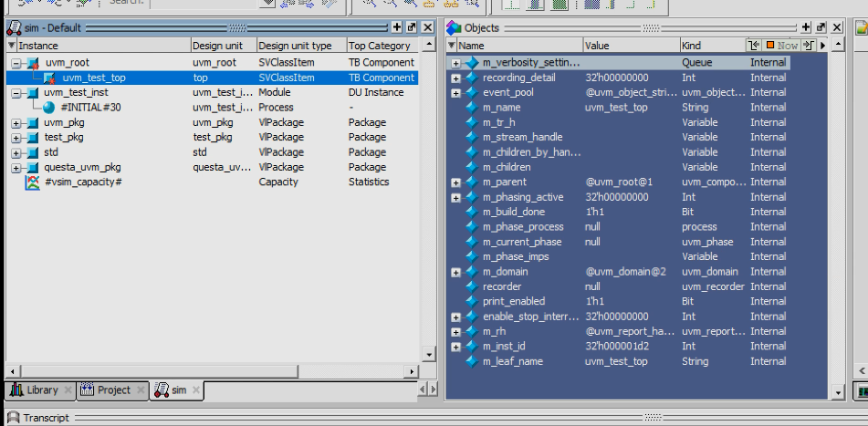Click the Objects previous-time arrow icon
The height and width of the screenshot is (426, 868).
(753, 46)
